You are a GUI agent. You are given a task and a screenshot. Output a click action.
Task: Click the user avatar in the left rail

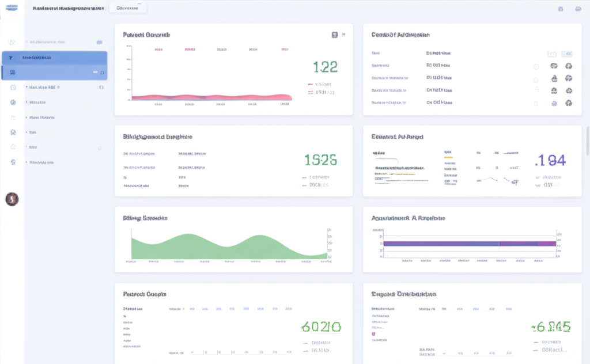[x=12, y=199]
